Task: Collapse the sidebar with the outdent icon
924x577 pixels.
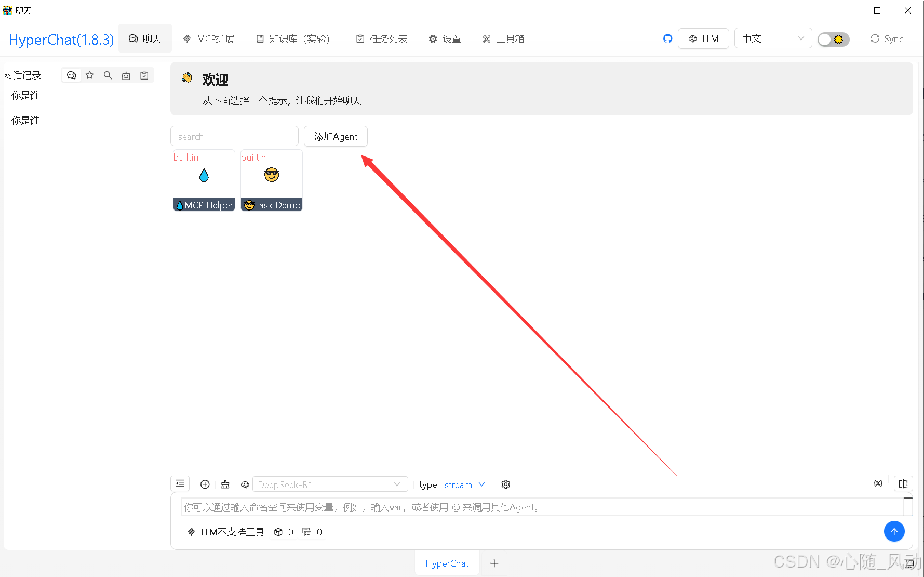Action: click(x=180, y=484)
